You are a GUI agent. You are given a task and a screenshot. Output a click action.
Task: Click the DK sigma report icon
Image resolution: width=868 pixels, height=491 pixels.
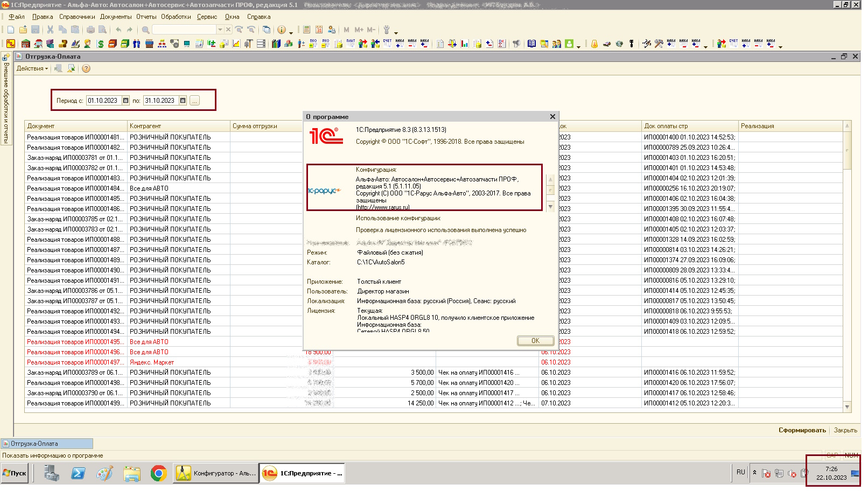(x=502, y=44)
